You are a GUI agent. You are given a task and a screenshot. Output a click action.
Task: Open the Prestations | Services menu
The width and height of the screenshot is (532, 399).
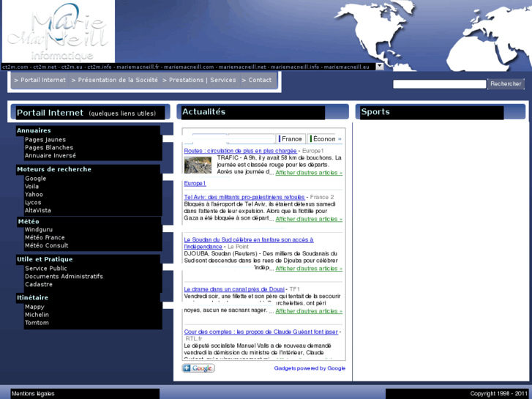pos(199,80)
